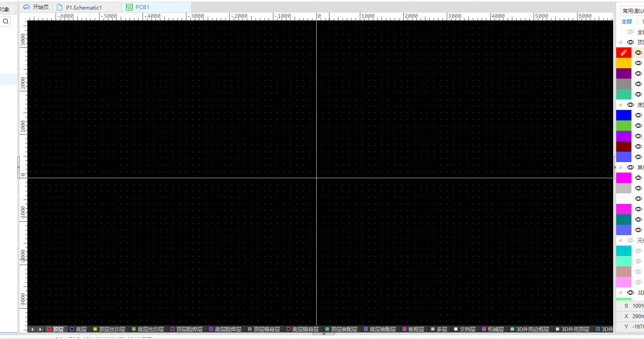The width and height of the screenshot is (644, 339).
Task: Select the 板框层 layer tab at bottom
Action: point(413,329)
